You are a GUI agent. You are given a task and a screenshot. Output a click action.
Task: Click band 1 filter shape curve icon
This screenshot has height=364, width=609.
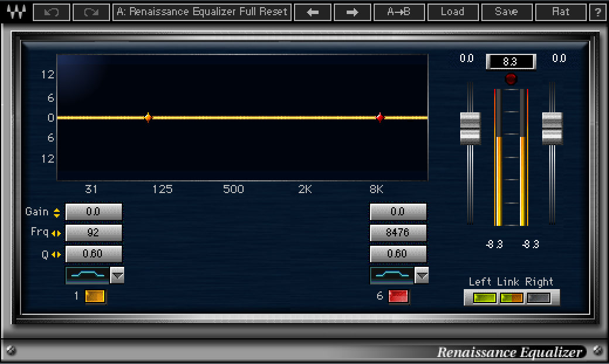pyautogui.click(x=88, y=275)
